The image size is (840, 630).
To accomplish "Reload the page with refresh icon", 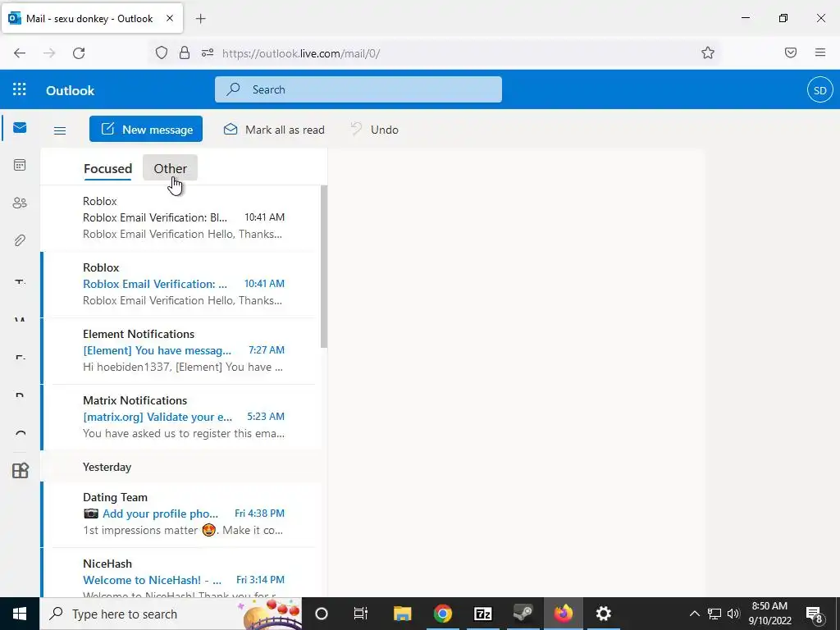I will (x=79, y=53).
